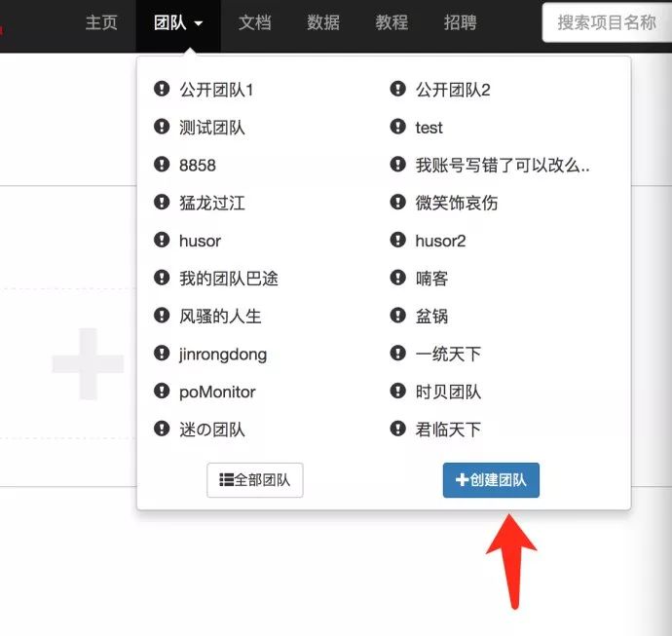Click the icon beside poMonitor
Viewport: 672px width, 636px height.
pyautogui.click(x=162, y=391)
